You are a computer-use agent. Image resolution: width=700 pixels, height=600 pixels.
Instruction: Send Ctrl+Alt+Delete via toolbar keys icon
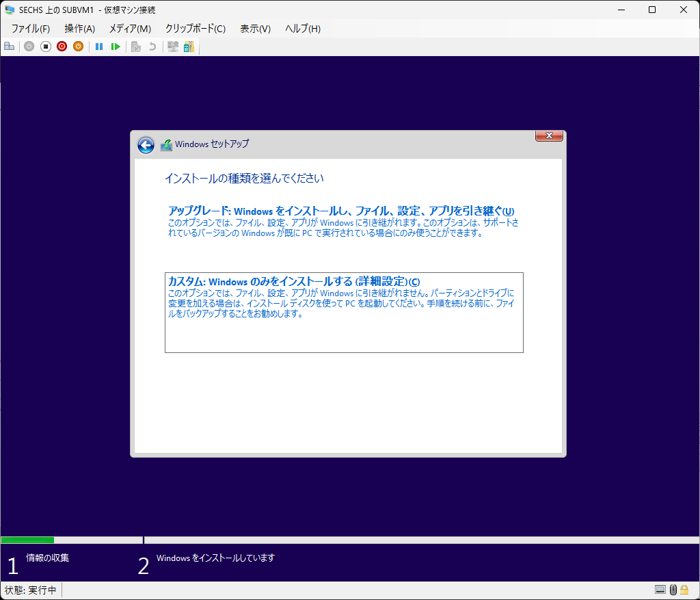(10, 47)
